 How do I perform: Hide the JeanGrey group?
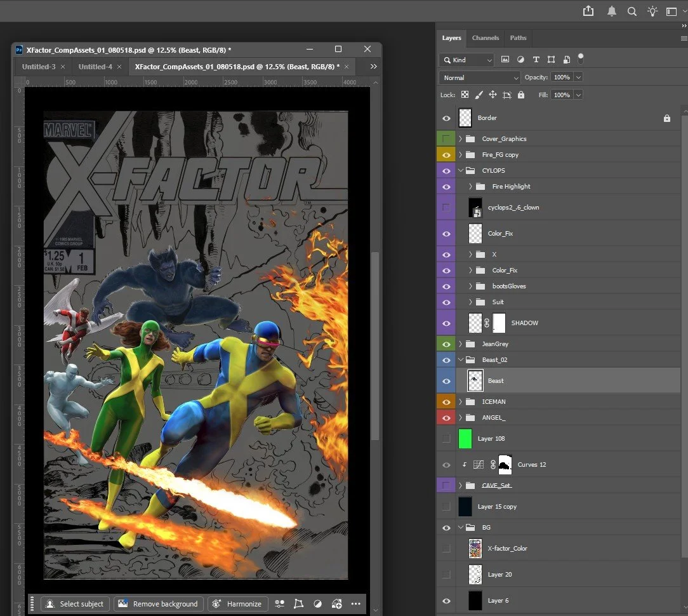pyautogui.click(x=446, y=344)
